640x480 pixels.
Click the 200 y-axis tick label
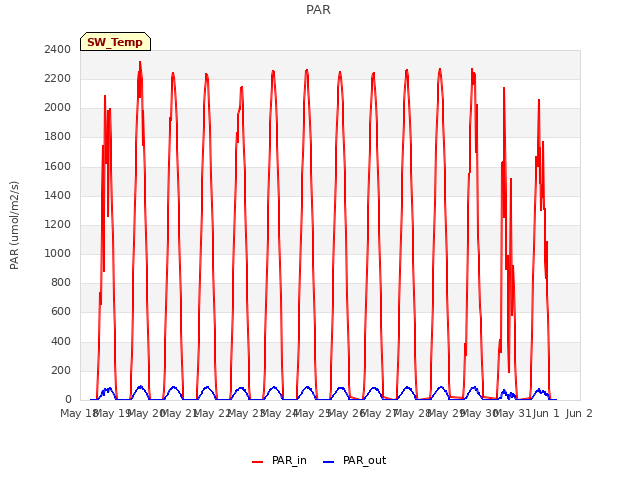click(x=61, y=371)
